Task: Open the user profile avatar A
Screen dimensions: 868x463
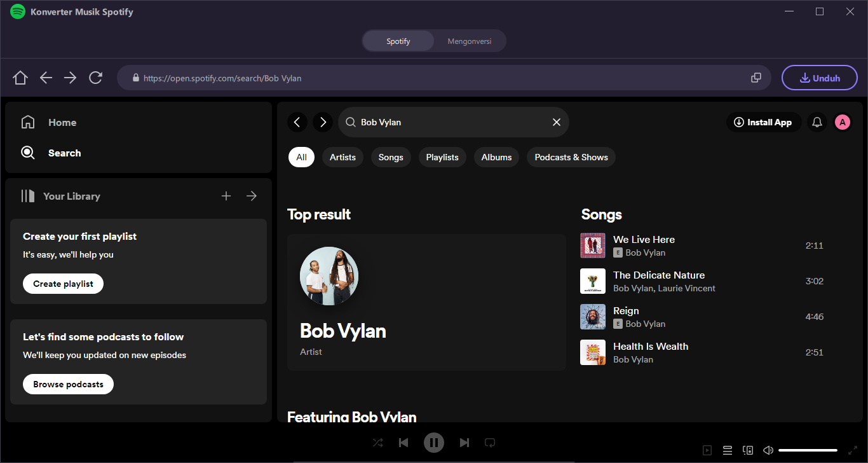Action: point(843,122)
